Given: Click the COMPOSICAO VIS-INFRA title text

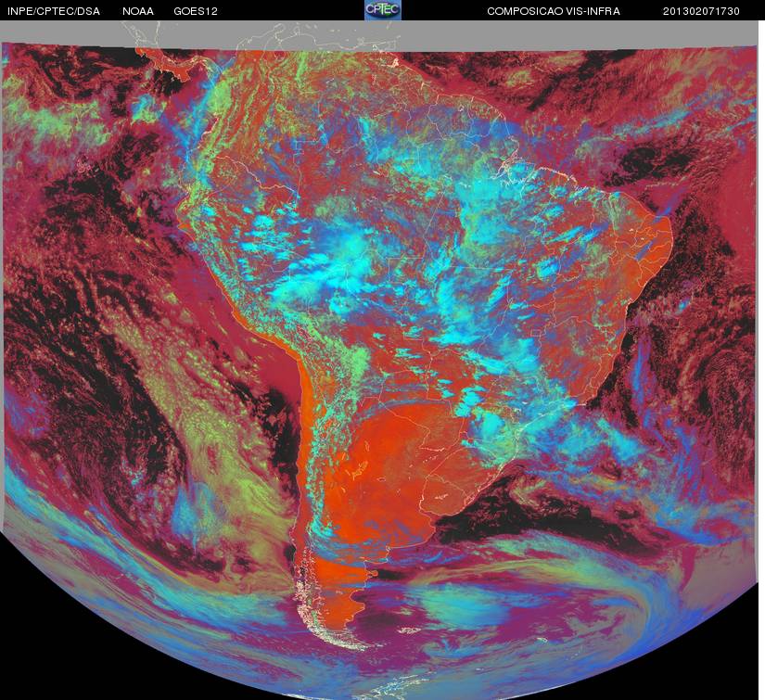Looking at the screenshot, I should click(x=554, y=12).
